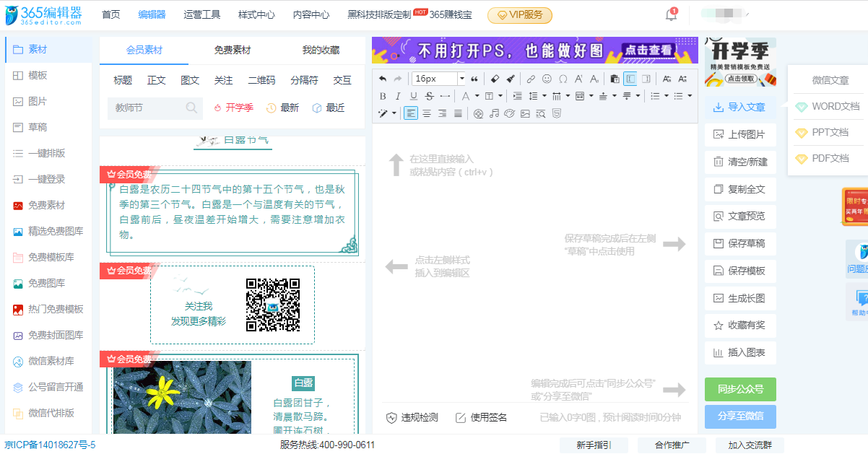Viewport: 868px width, 454px height.
Task: Click the undo icon in the editor toolbar
Action: [x=383, y=78]
